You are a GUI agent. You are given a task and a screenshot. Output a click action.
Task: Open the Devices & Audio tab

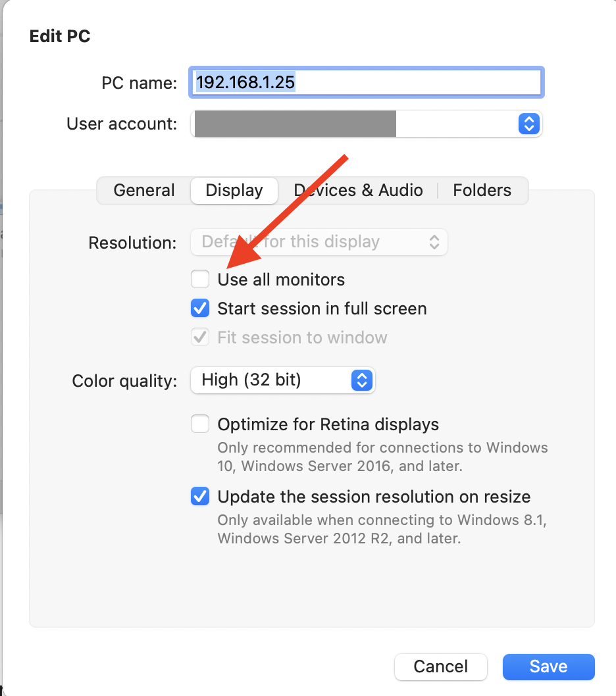pyautogui.click(x=358, y=191)
